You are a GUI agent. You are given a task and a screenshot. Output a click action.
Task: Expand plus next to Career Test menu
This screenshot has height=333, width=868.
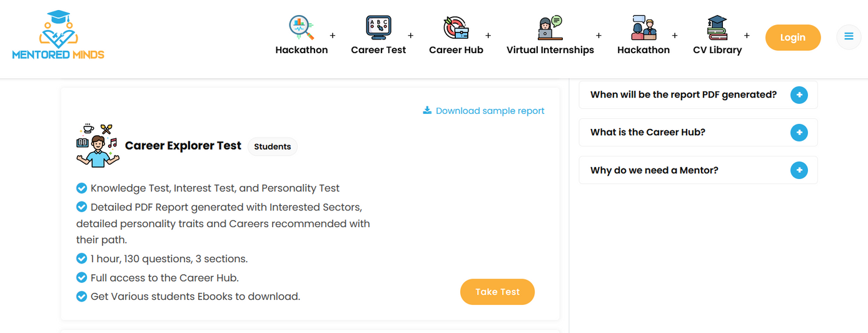click(x=411, y=36)
